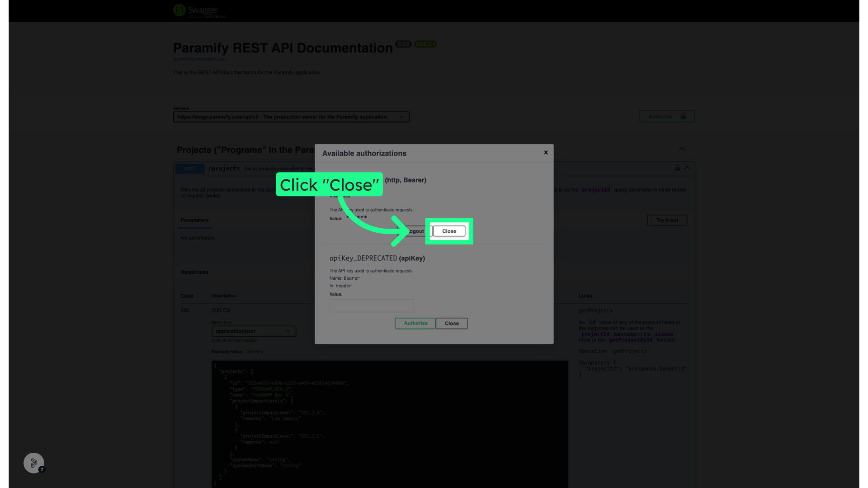Focus the apiKey Value input field
Viewport: 868px width, 488px height.
[372, 306]
